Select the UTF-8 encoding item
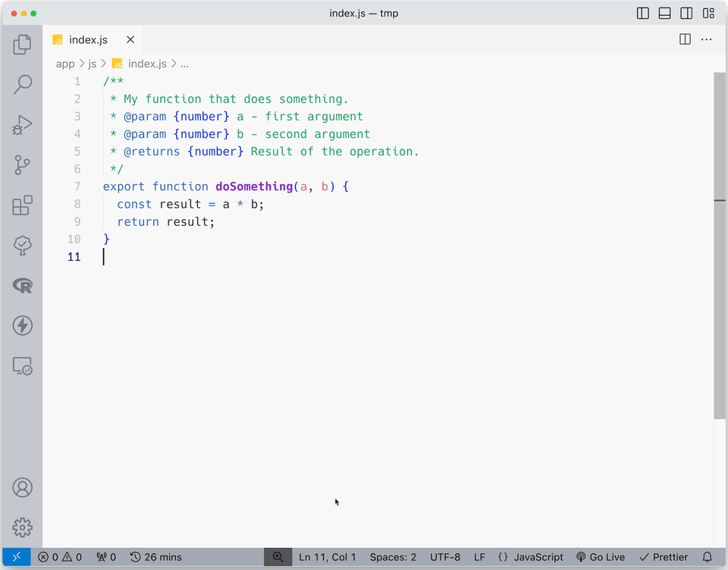Image resolution: width=728 pixels, height=570 pixels. (445, 557)
